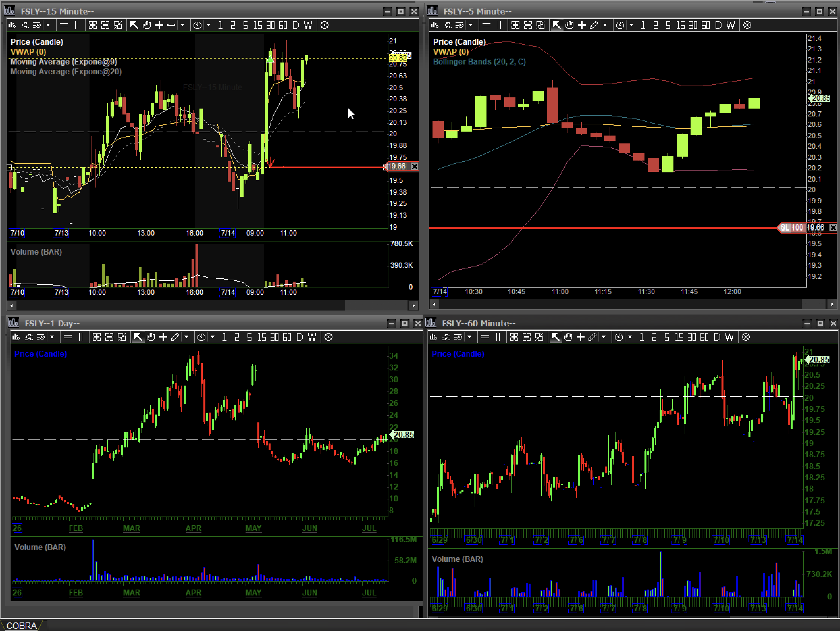Open chart type icon in 15 Minute chart
The image size is (840, 631).
[12, 25]
